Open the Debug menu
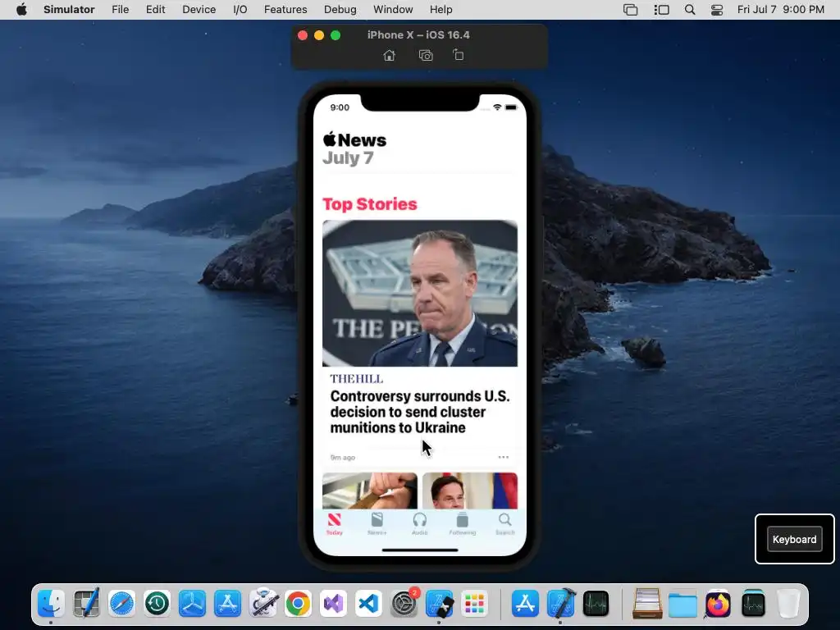Viewport: 840px width, 630px height. [x=340, y=10]
